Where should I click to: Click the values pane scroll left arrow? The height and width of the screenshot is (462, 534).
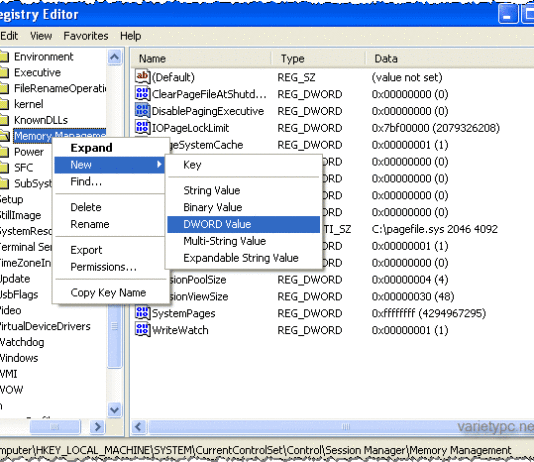pos(138,427)
